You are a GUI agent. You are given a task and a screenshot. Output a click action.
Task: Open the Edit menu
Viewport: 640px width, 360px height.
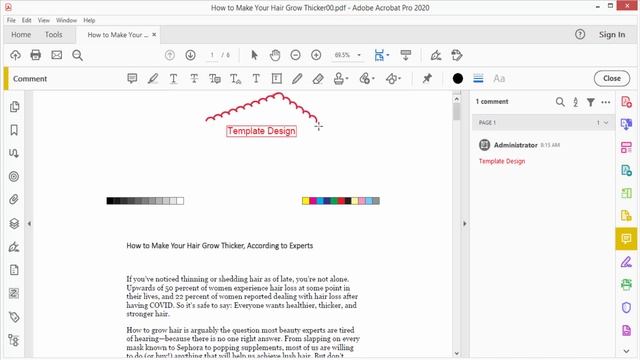point(27,20)
